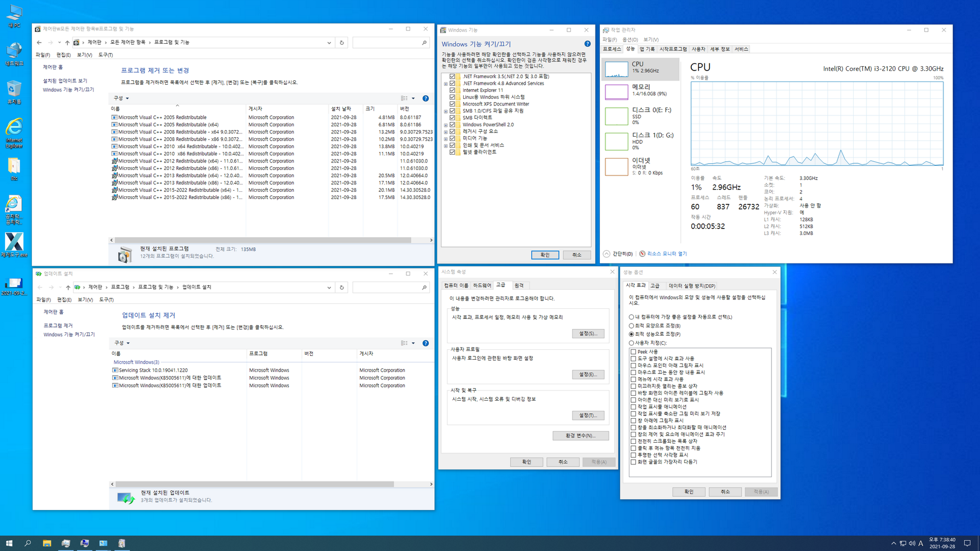Expand 미디어 기능 node
980x551 pixels.
tap(446, 138)
